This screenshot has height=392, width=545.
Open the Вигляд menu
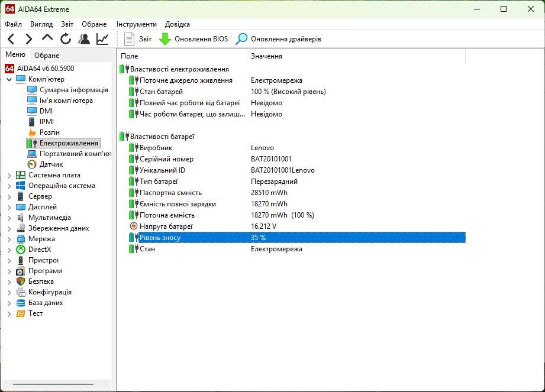[x=41, y=24]
